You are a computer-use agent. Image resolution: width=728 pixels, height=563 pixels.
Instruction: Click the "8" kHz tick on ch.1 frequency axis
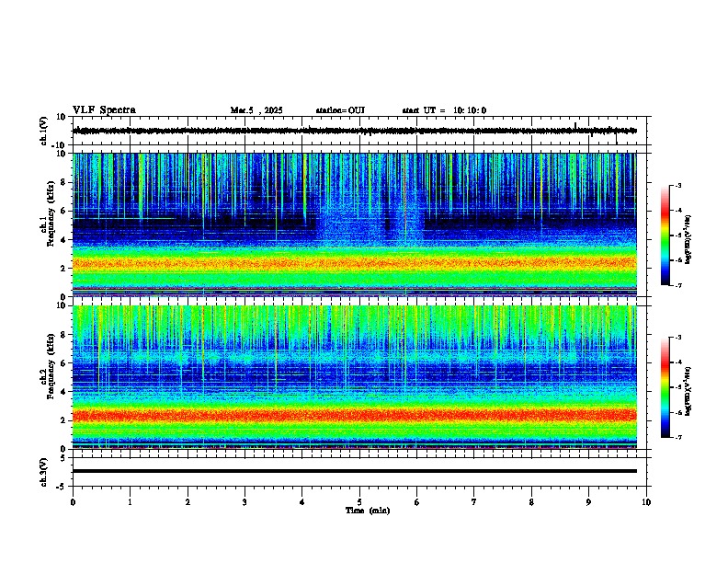64,182
